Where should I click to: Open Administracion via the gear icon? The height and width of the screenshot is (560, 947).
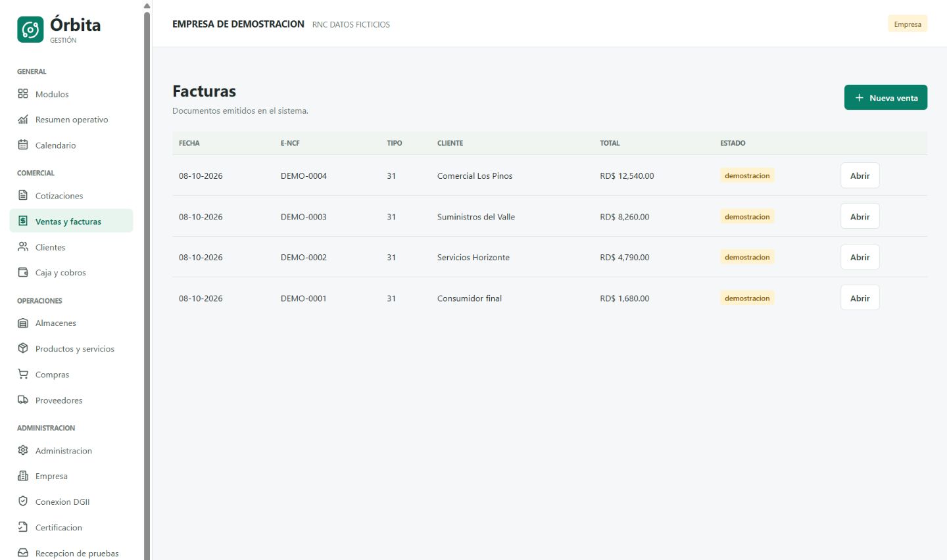(x=23, y=450)
